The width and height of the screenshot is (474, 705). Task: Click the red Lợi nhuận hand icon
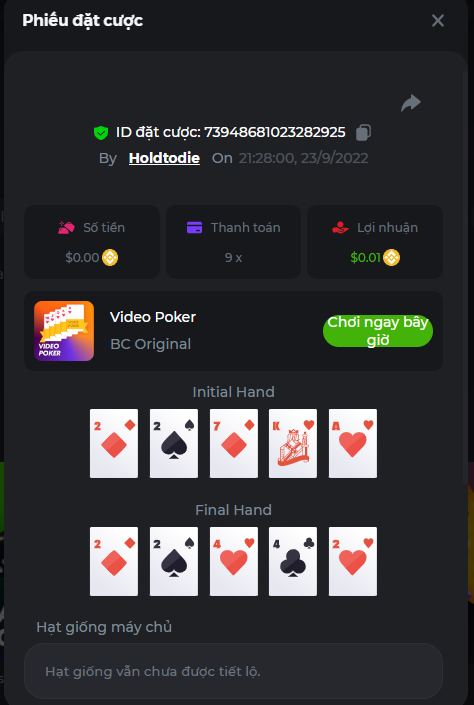(x=340, y=228)
